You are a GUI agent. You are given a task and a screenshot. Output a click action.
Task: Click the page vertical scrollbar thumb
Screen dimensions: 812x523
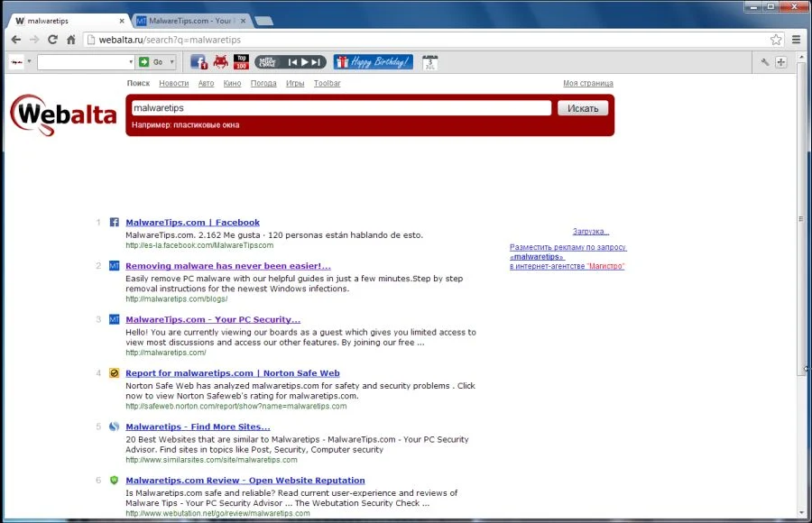pyautogui.click(x=801, y=219)
